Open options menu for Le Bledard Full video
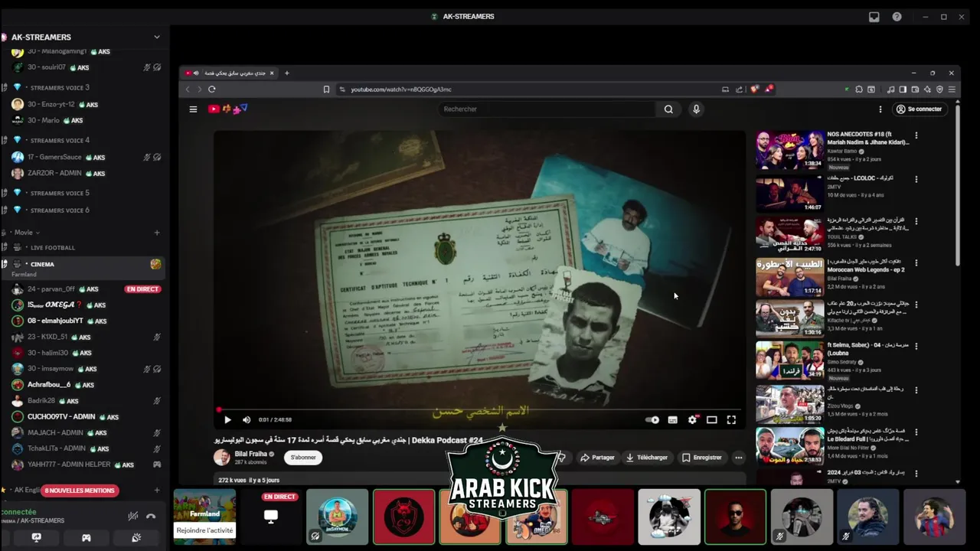Image resolution: width=980 pixels, height=551 pixels. (x=916, y=432)
